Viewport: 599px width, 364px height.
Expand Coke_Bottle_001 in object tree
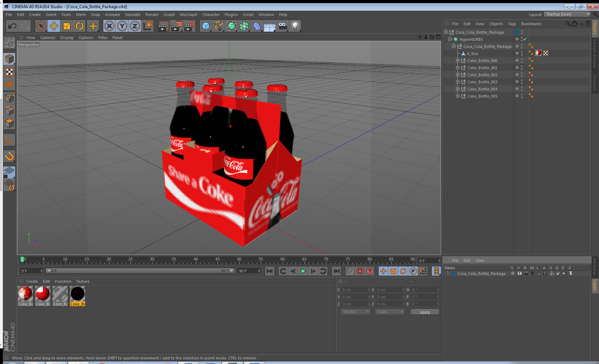click(458, 67)
